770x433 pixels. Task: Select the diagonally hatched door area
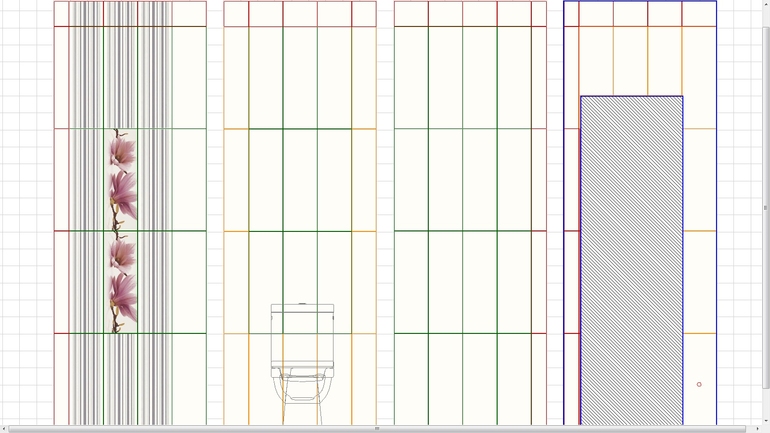631,260
